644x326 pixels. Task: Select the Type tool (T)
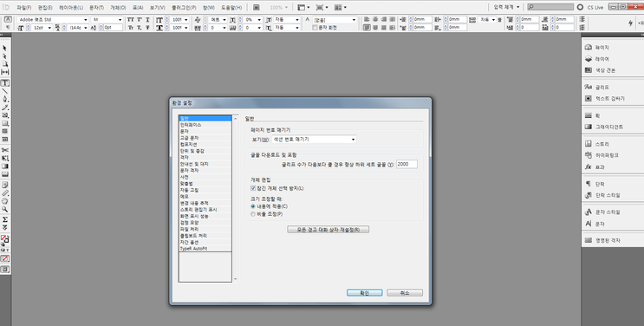tap(5, 82)
